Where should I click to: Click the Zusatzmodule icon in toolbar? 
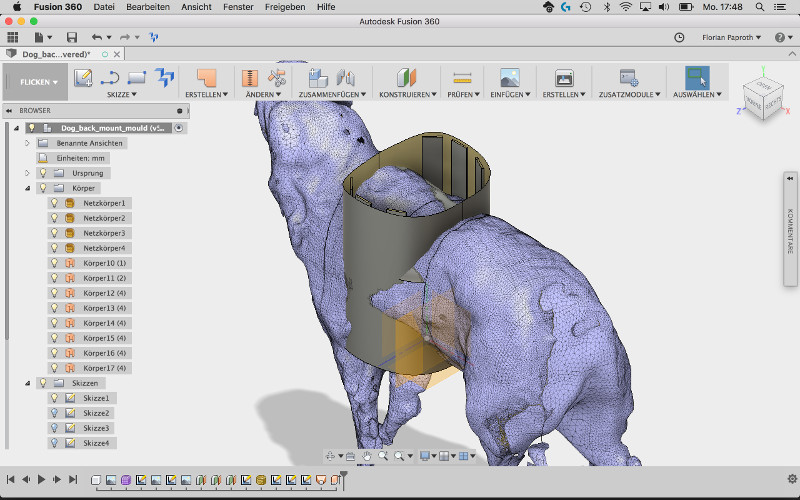[x=629, y=77]
